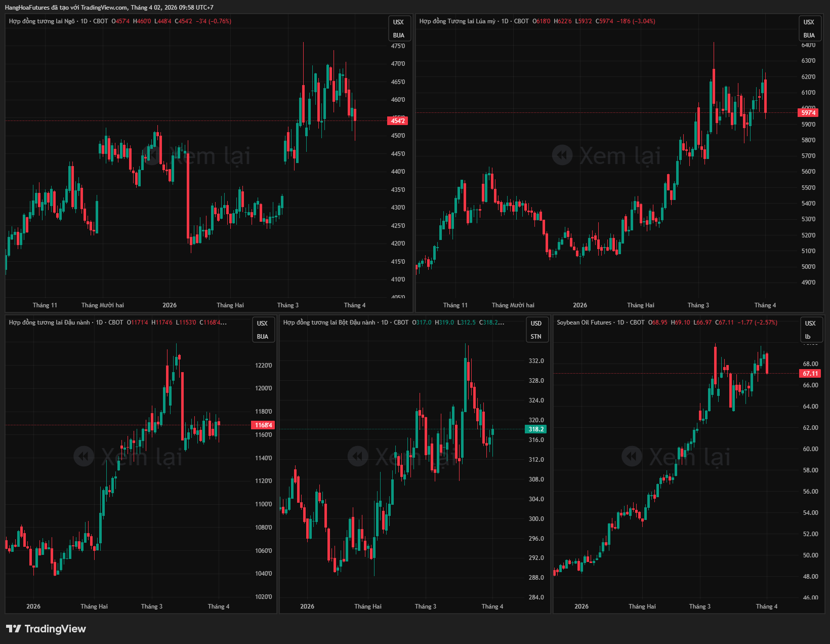Click the soybean open value O1171'4
Screen dimensions: 830x644
tap(138, 323)
